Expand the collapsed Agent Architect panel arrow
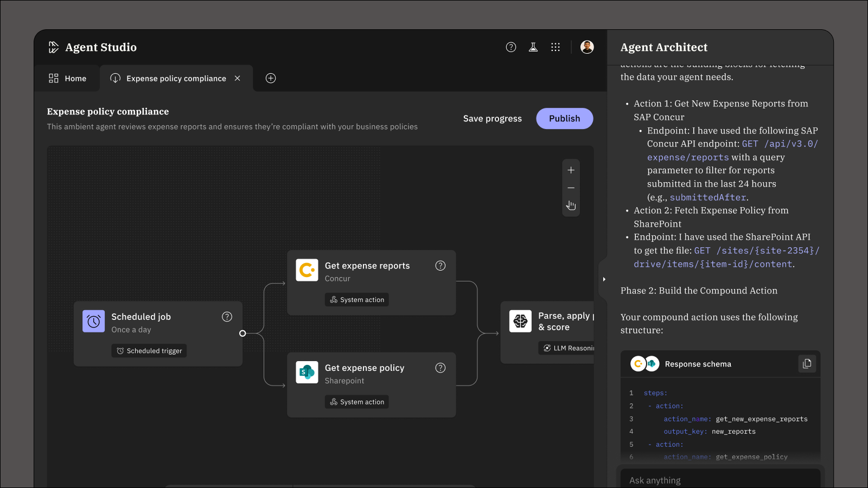The image size is (868, 488). pyautogui.click(x=604, y=279)
